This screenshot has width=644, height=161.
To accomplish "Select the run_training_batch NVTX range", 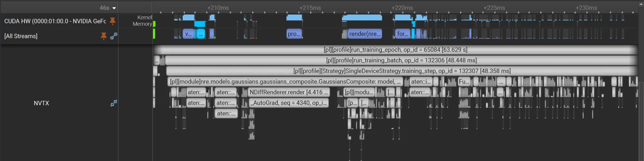I will (x=401, y=60).
